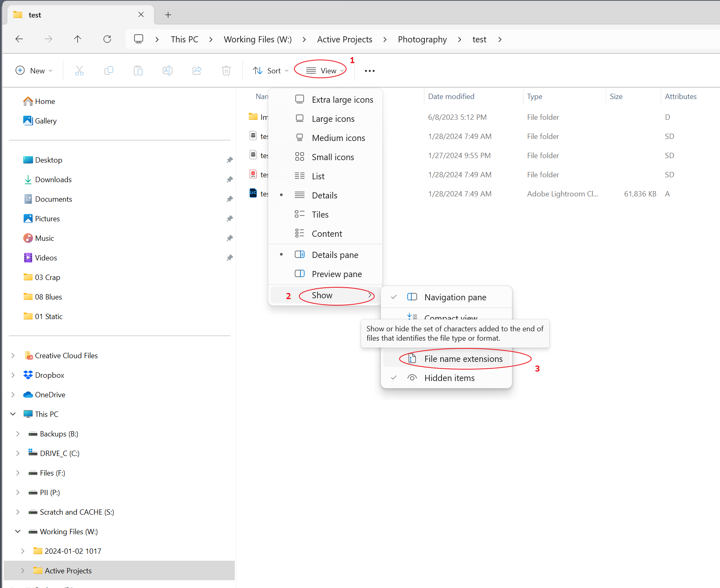Share the selected file
The image size is (720, 588).
pos(197,70)
